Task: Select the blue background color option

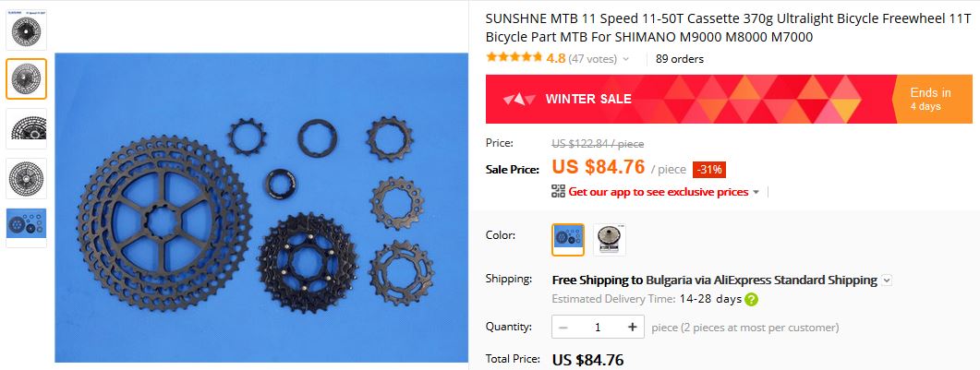Action: (x=567, y=240)
